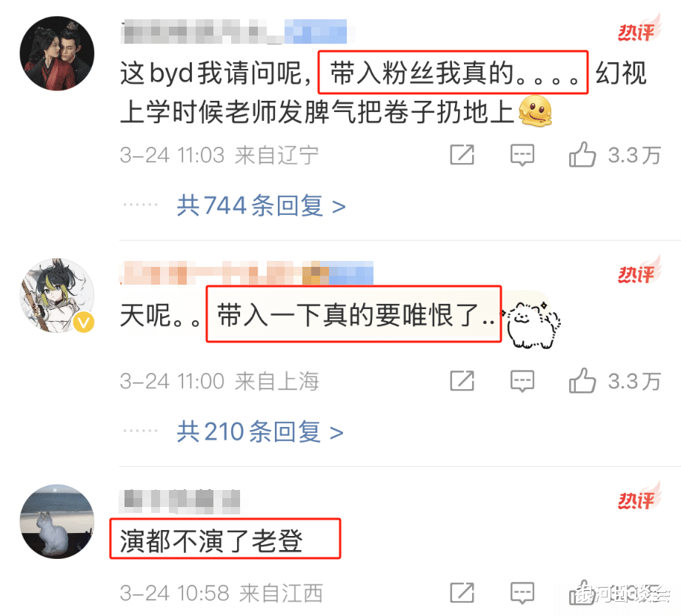Expand the 210 replies thread

click(x=259, y=432)
